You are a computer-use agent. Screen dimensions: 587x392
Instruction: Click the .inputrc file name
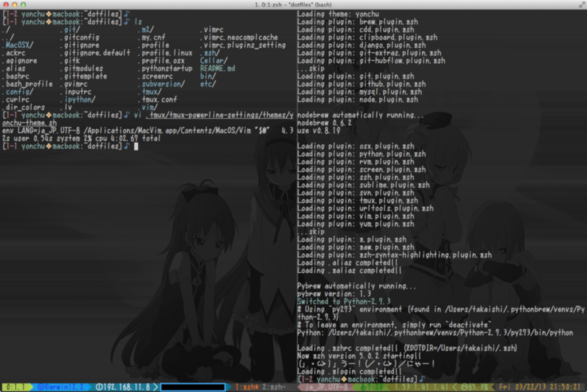click(x=76, y=92)
